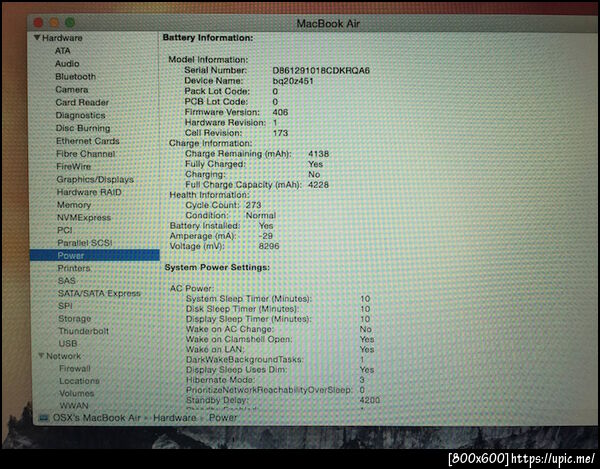
Task: Select Thunderbolt in sidebar
Action: point(83,331)
